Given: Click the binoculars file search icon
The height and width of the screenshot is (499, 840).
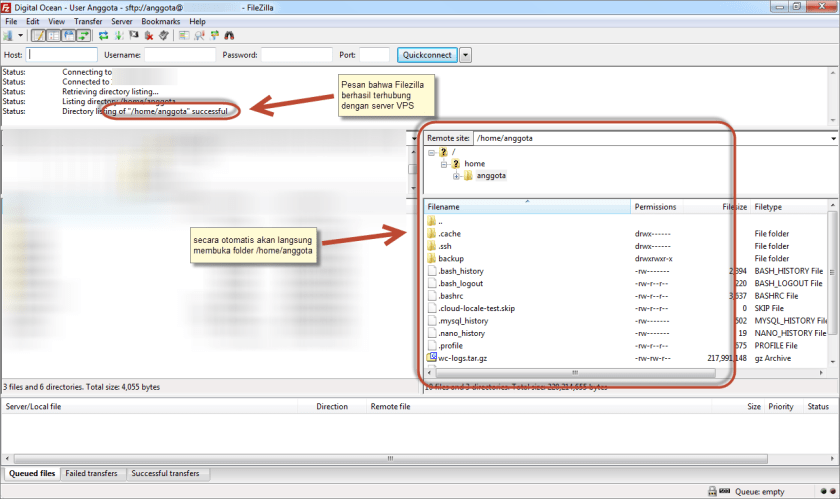Looking at the screenshot, I should tap(229, 35).
